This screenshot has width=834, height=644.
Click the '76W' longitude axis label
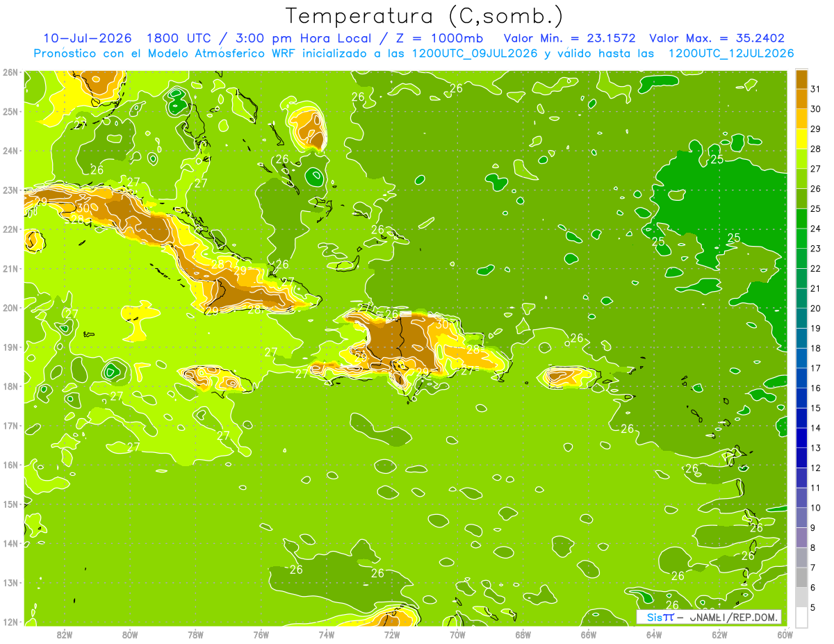click(261, 634)
